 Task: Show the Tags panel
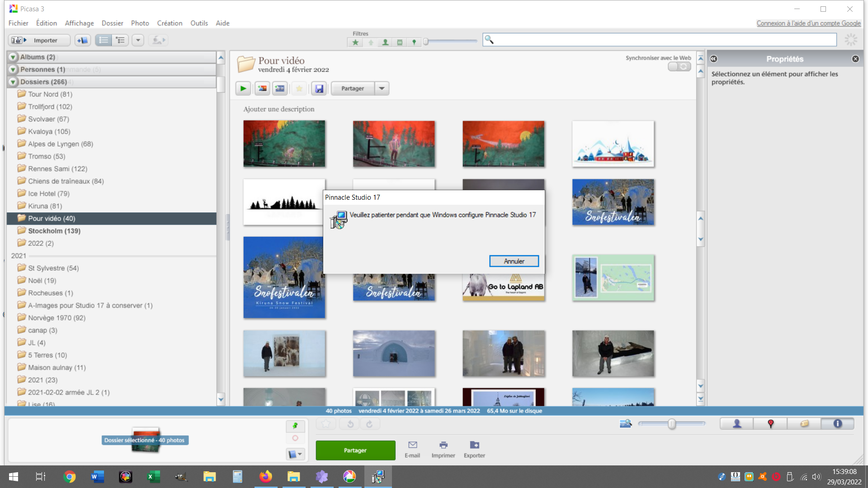pos(804,424)
